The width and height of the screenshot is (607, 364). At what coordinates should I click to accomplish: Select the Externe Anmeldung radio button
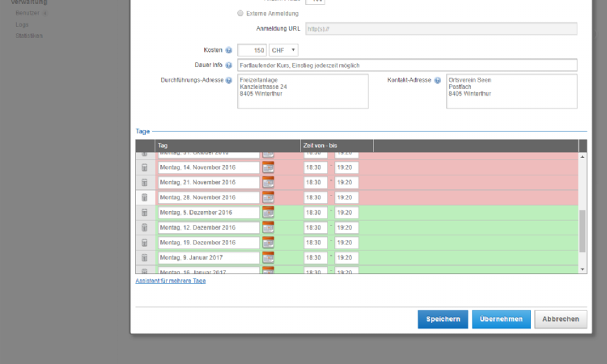click(x=240, y=14)
